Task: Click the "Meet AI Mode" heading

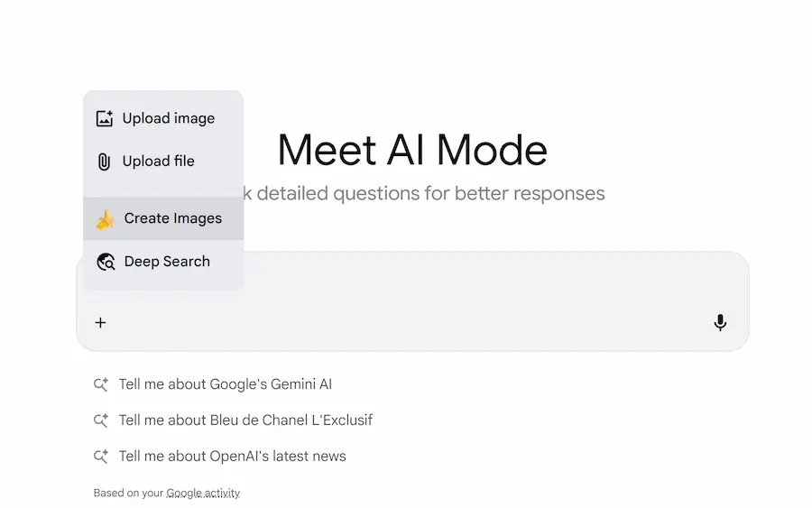Action: click(x=412, y=151)
